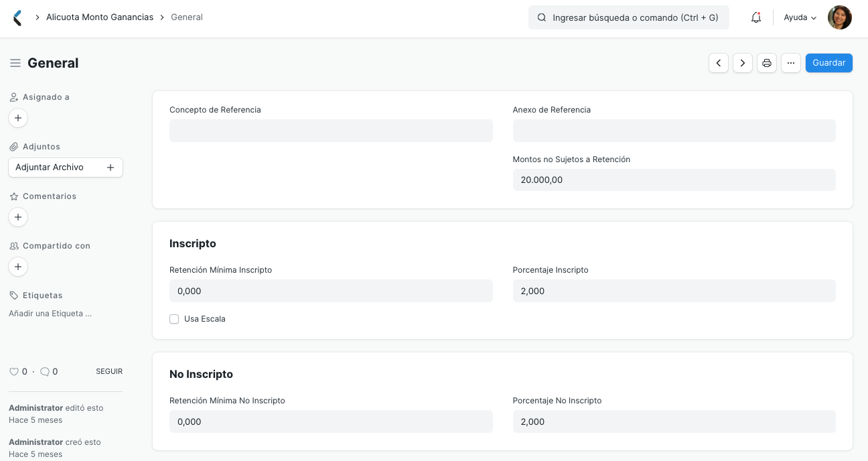Click the Anexo de Referencia field
The image size is (868, 461).
(674, 131)
